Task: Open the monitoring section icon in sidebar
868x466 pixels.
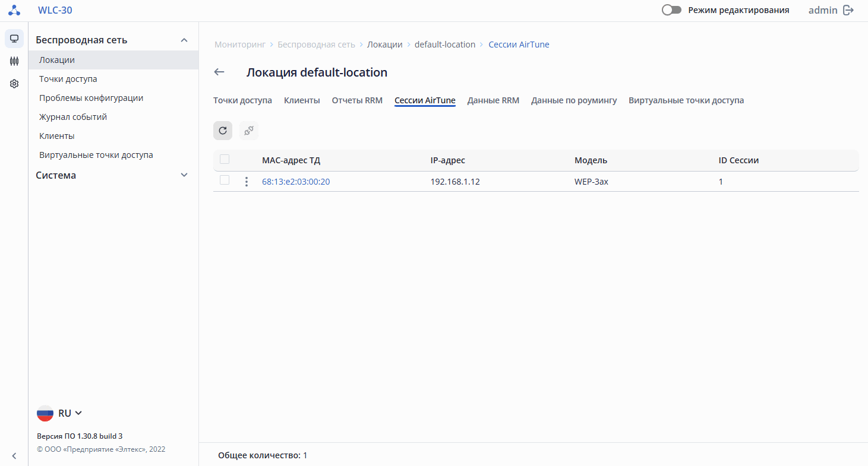Action: (x=14, y=39)
